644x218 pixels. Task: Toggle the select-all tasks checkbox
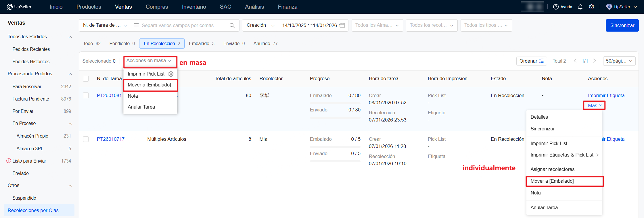pyautogui.click(x=86, y=79)
